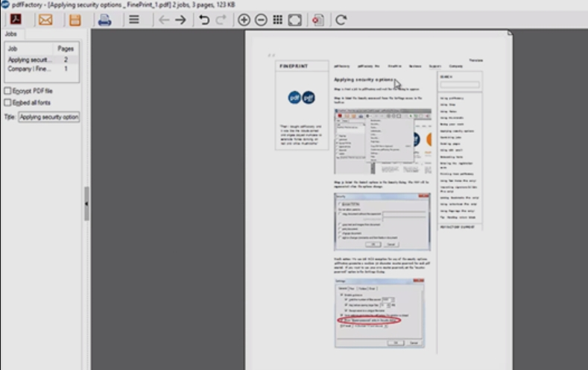Image resolution: width=588 pixels, height=370 pixels.
Task: Zoom out with the minus circle icon
Action: point(261,20)
